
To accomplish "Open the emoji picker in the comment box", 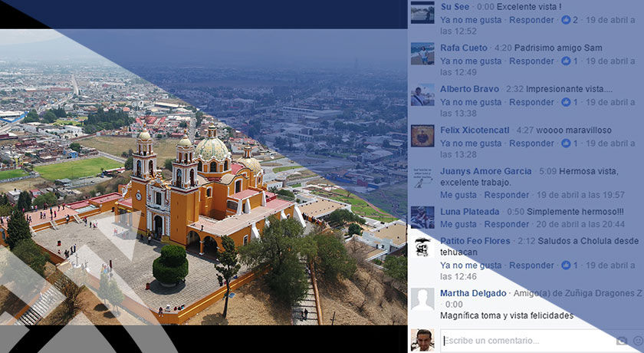I will tap(638, 341).
